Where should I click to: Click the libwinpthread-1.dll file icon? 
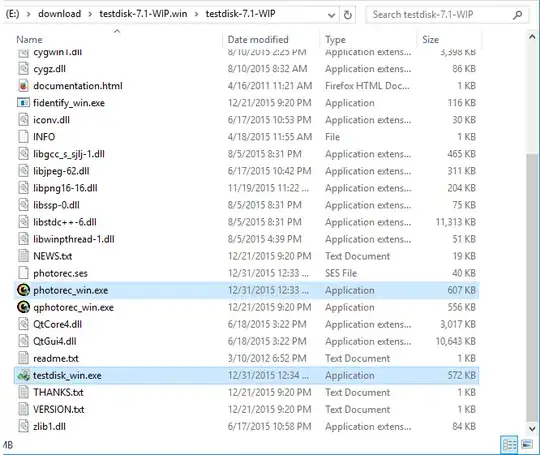pos(23,239)
